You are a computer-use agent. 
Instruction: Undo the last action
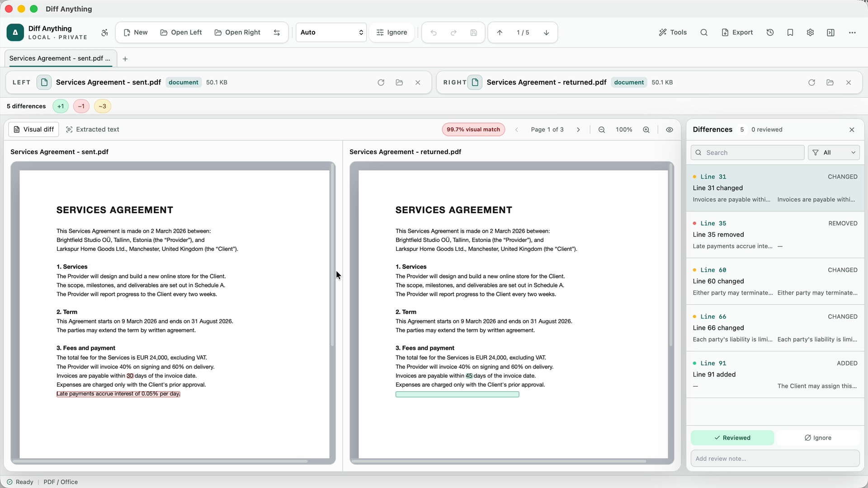(434, 33)
